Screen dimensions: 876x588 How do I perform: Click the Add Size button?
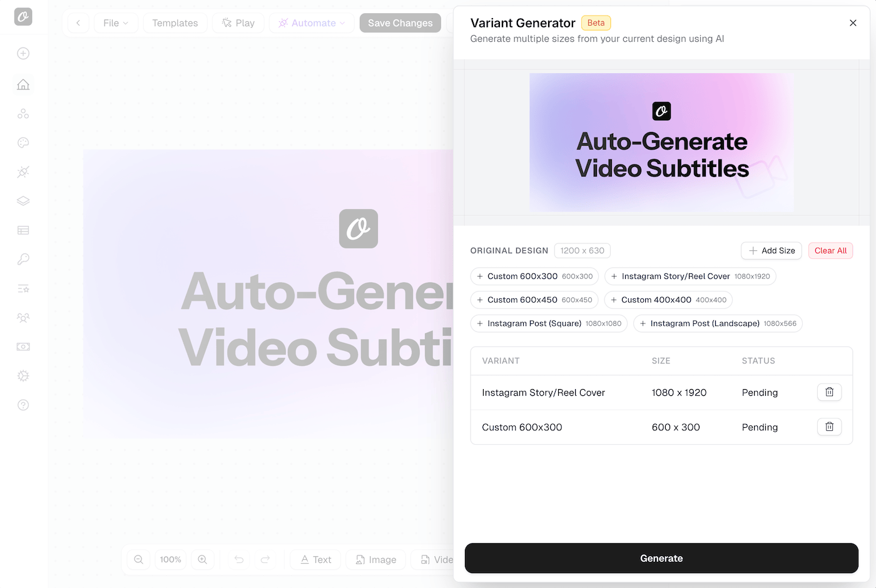pos(772,251)
